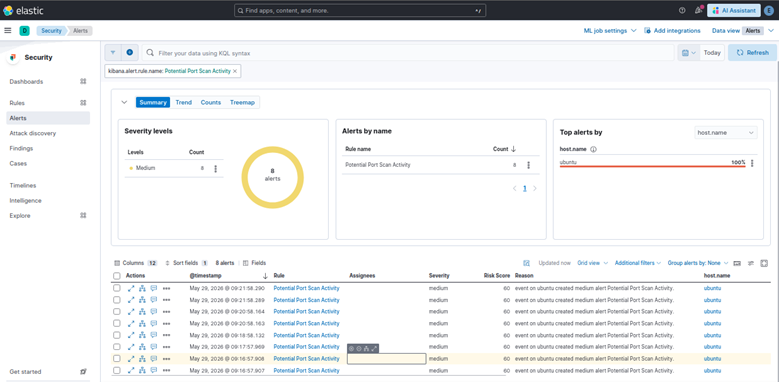Open table display options icon

click(751, 263)
